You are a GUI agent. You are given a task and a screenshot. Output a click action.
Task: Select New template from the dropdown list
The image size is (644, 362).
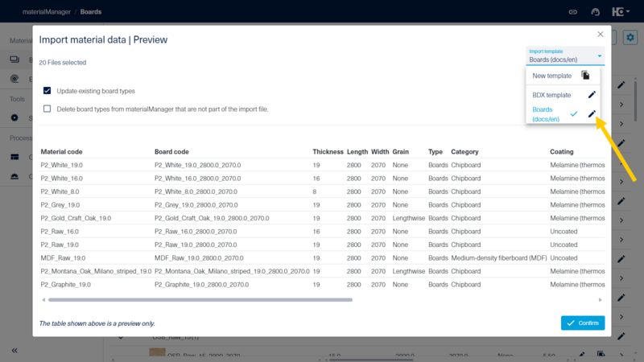tap(551, 76)
